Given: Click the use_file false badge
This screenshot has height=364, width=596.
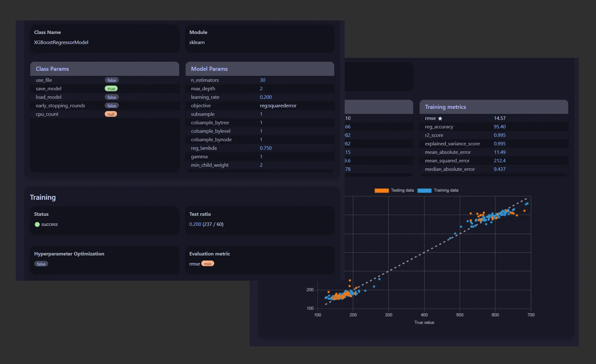Looking at the screenshot, I should click(x=112, y=80).
